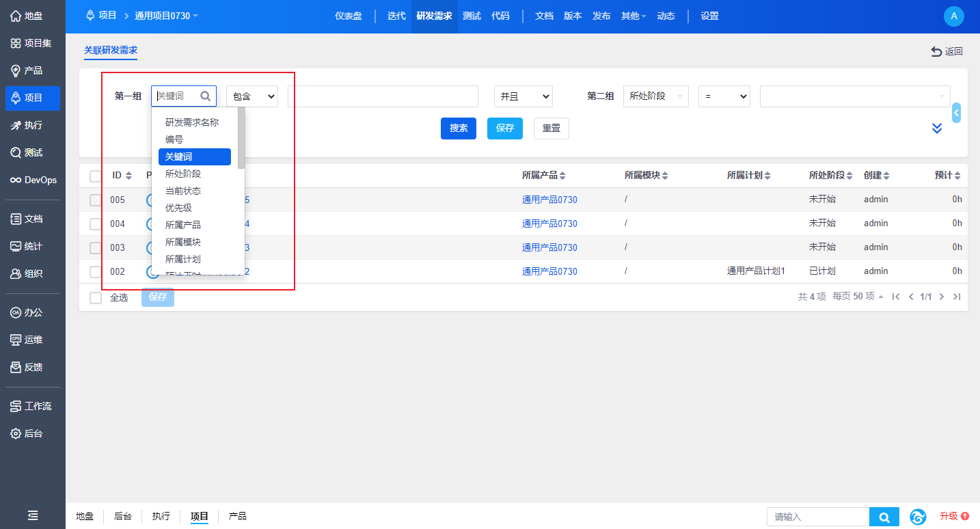Viewport: 980px width, 529px height.
Task: Click the 返回 back arrow icon
Action: [x=936, y=51]
